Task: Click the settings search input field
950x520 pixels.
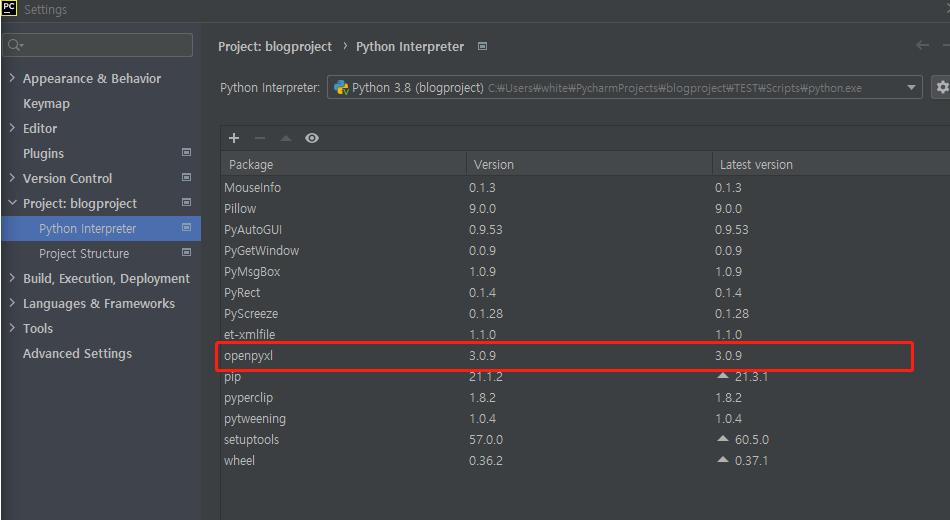Action: coord(98,45)
